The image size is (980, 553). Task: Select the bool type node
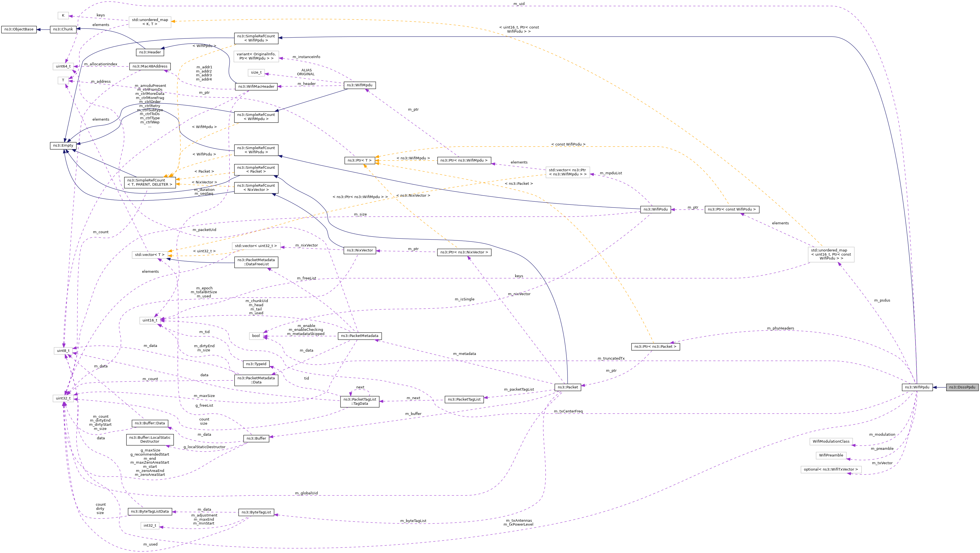(x=256, y=336)
